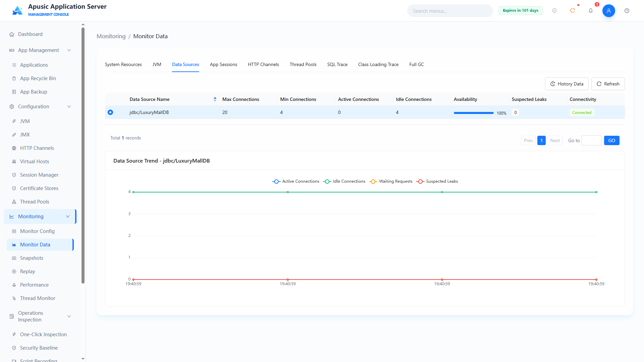Switch to the JVM tab
644x362 pixels.
coord(157,64)
